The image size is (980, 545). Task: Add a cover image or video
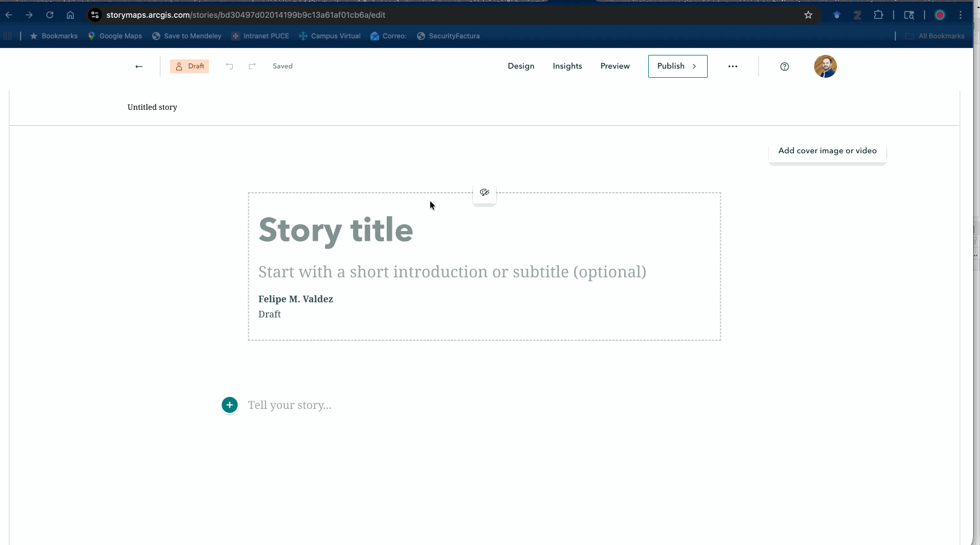[x=827, y=151]
